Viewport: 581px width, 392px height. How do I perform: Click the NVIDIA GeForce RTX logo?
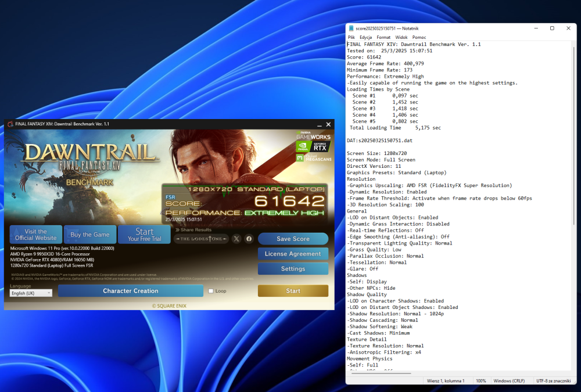[313, 146]
